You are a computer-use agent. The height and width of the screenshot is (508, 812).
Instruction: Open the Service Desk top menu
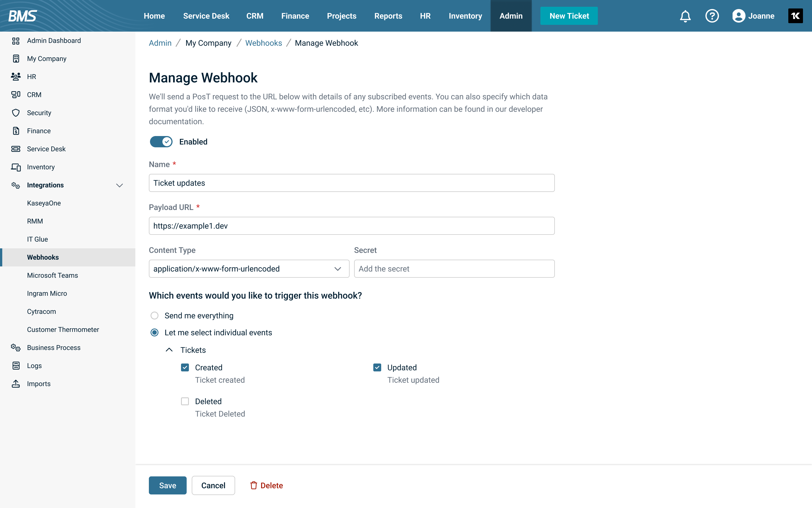206,16
